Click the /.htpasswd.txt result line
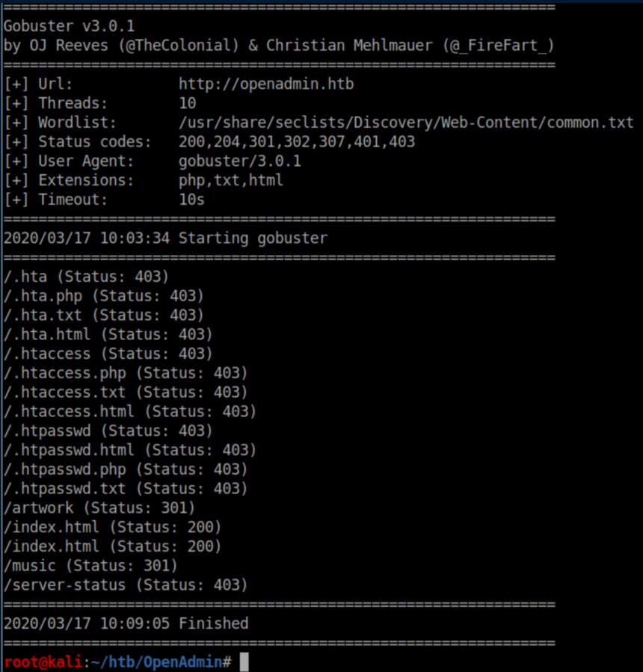Screen dimensions: 643x672 125,489
